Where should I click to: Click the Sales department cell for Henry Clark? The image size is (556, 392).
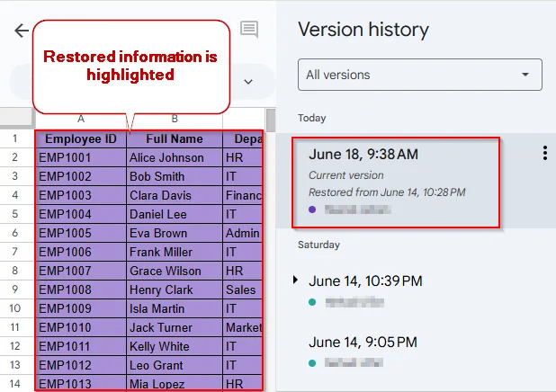pyautogui.click(x=243, y=290)
